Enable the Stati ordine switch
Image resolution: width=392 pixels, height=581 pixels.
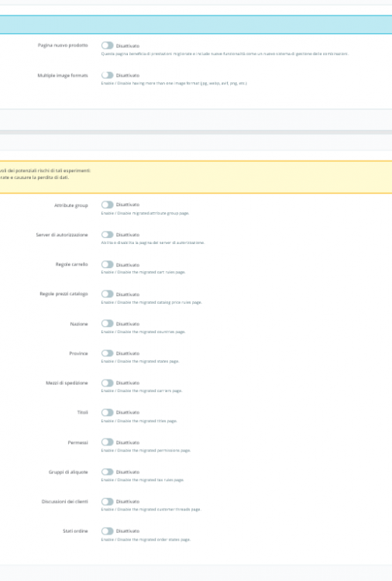[108, 531]
